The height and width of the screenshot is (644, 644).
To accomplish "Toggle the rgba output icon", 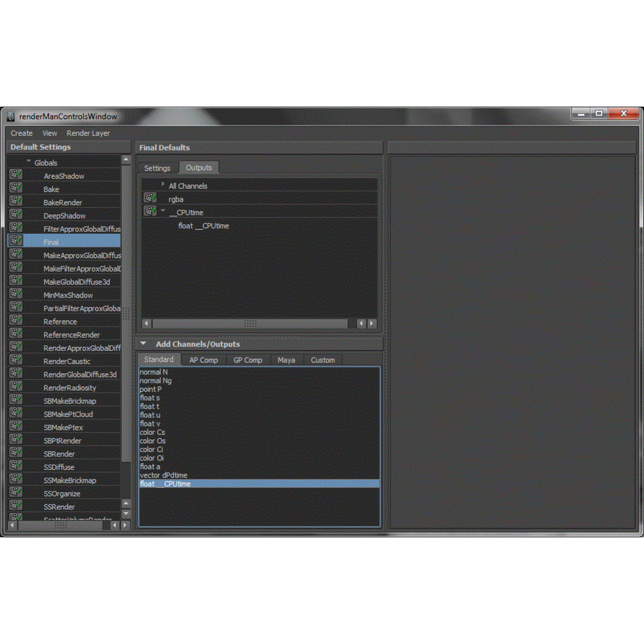I will [150, 198].
